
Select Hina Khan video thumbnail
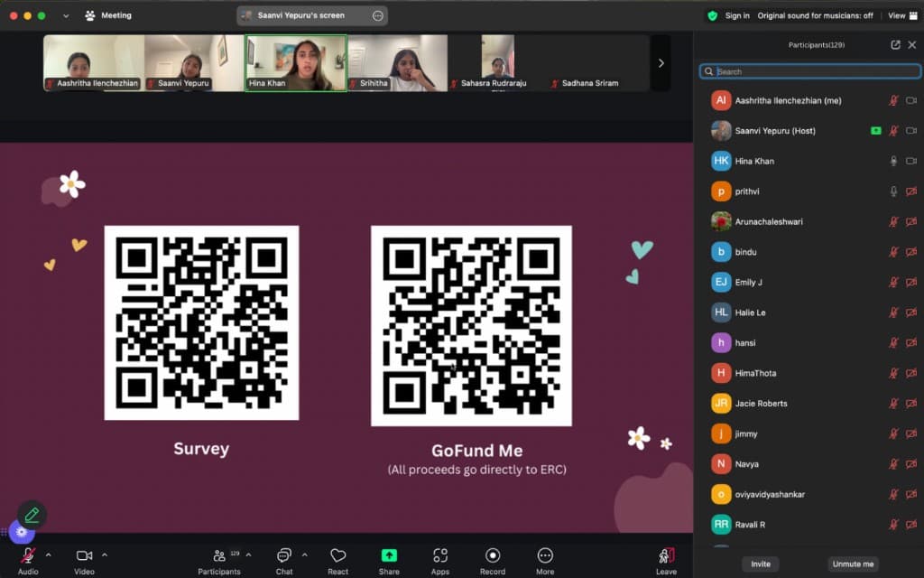point(296,62)
